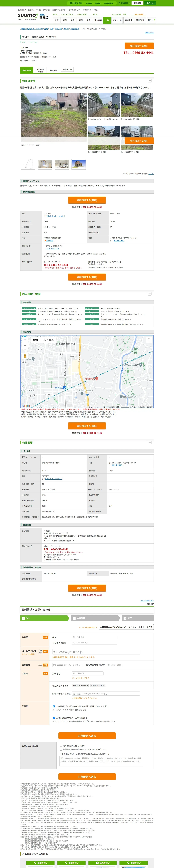The height and width of the screenshot is (868, 174).
Task: Select the 土地 navigation tab
Action: click(107, 20)
